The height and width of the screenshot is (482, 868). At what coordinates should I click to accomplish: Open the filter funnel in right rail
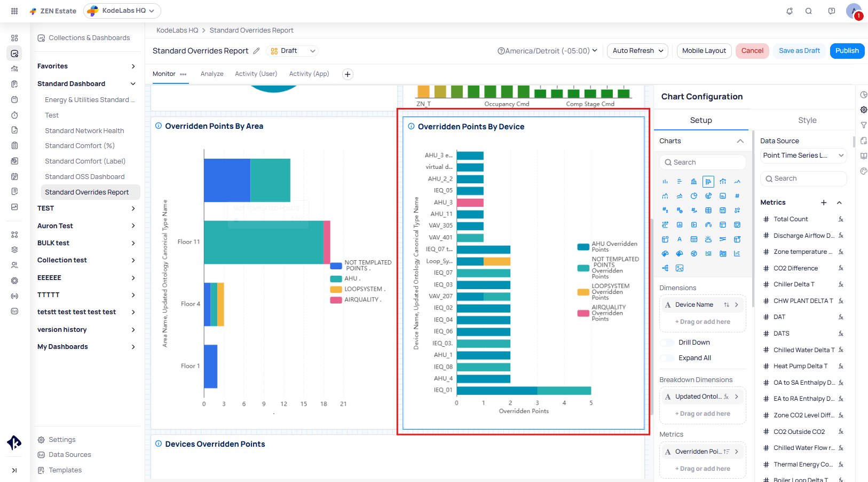point(863,125)
